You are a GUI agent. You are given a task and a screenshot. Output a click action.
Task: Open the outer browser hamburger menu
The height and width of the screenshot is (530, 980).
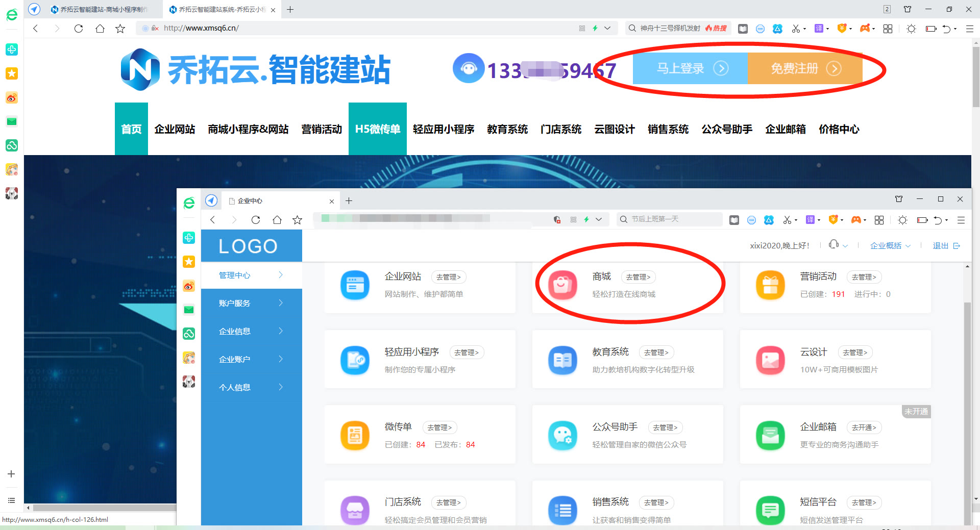tap(969, 29)
